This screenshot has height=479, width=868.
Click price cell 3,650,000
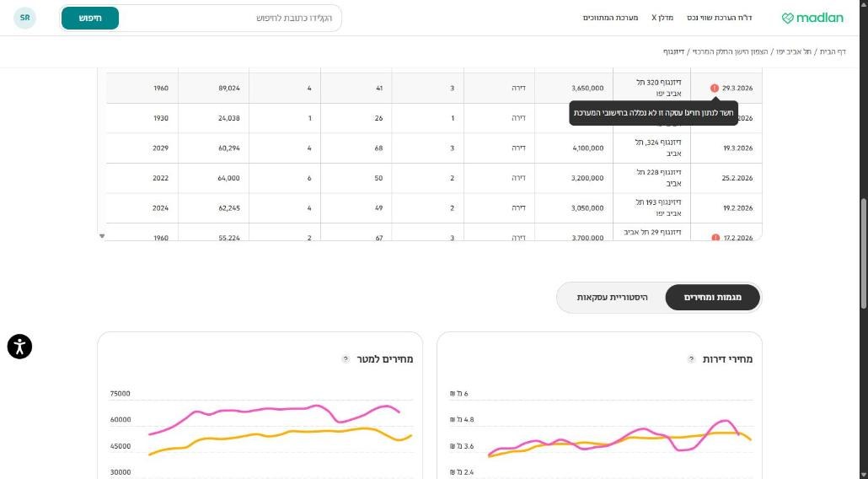pyautogui.click(x=587, y=88)
